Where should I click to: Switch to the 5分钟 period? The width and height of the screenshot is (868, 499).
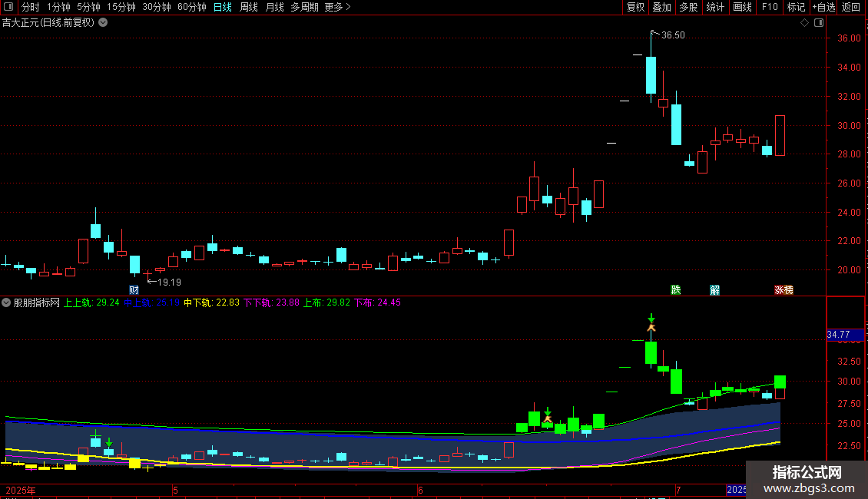pos(88,7)
